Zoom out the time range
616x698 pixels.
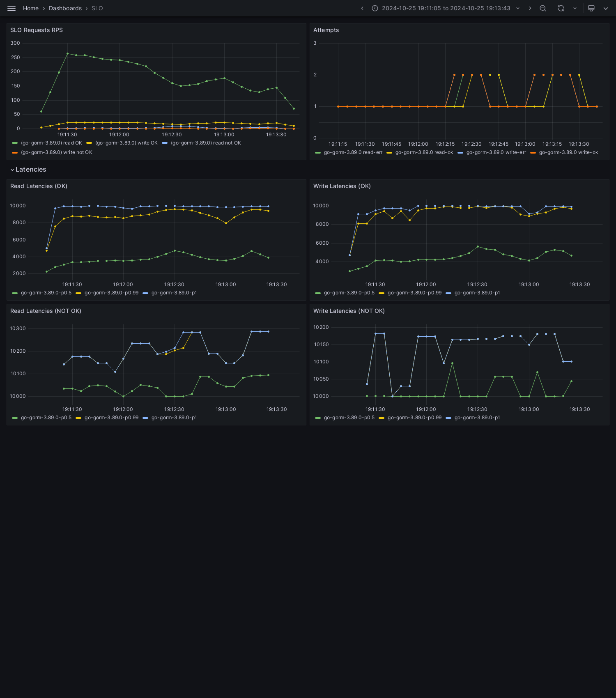pos(543,8)
